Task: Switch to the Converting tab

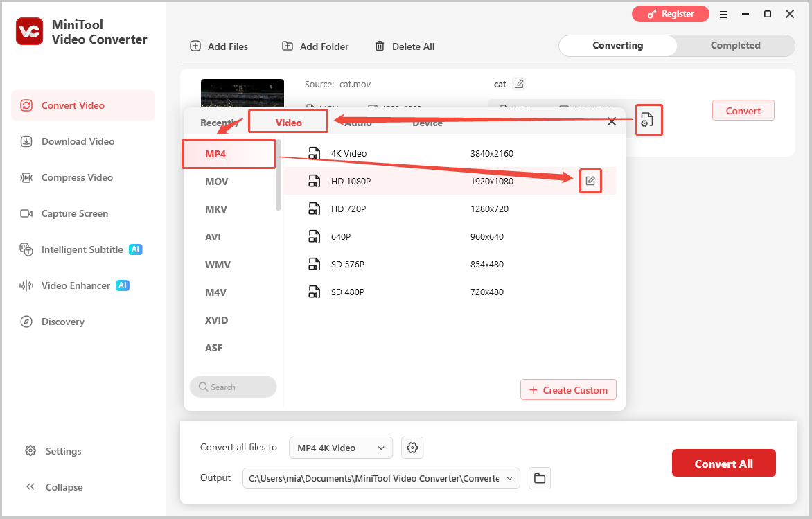Action: pyautogui.click(x=618, y=46)
